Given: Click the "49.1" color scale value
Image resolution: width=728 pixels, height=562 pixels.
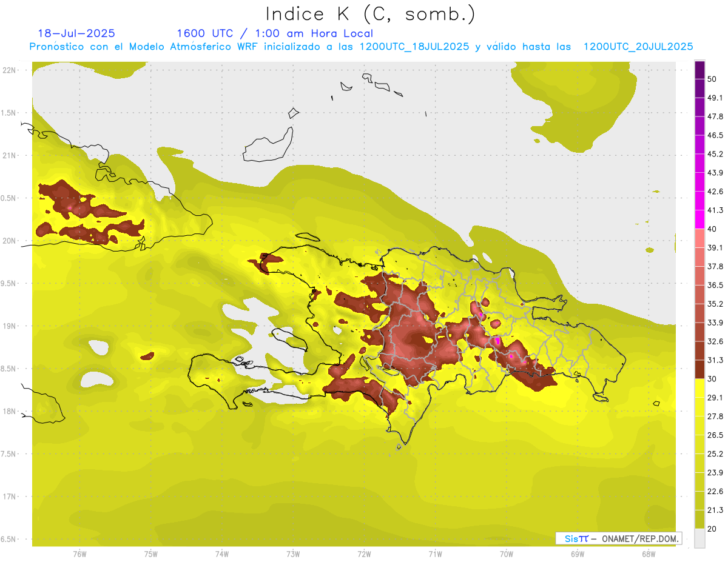Looking at the screenshot, I should [715, 98].
